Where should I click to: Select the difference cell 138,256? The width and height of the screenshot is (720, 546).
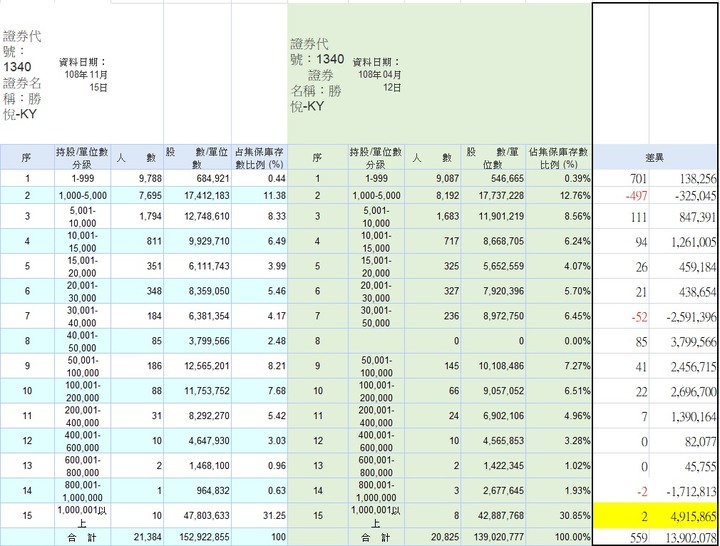tap(683, 179)
